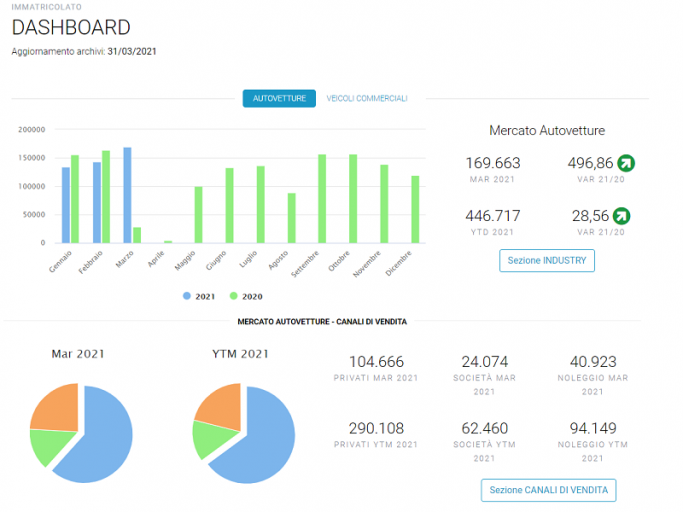Screen dimensions: 683x512
Task: Click the green Ottobre 2020 bar
Action: click(353, 199)
